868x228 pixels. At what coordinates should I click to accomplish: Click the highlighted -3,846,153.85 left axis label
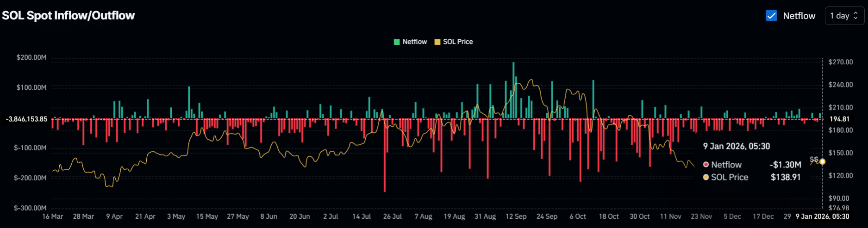26,119
